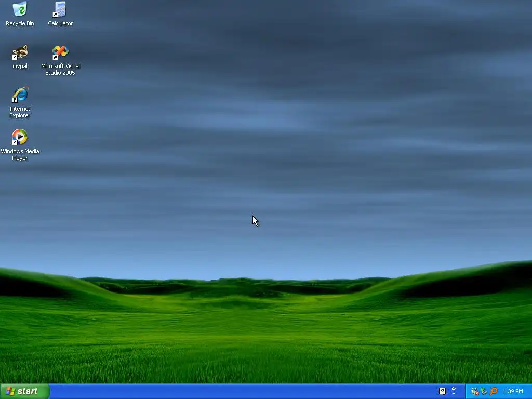This screenshot has height=399, width=532.
Task: Open the Start menu
Action: (x=25, y=391)
